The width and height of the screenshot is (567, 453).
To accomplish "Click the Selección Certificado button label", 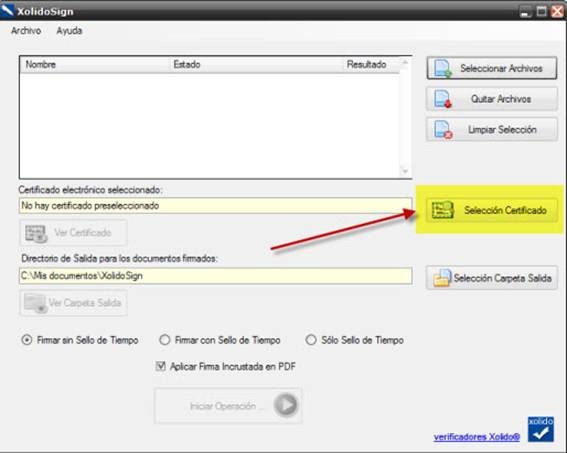I will [505, 210].
